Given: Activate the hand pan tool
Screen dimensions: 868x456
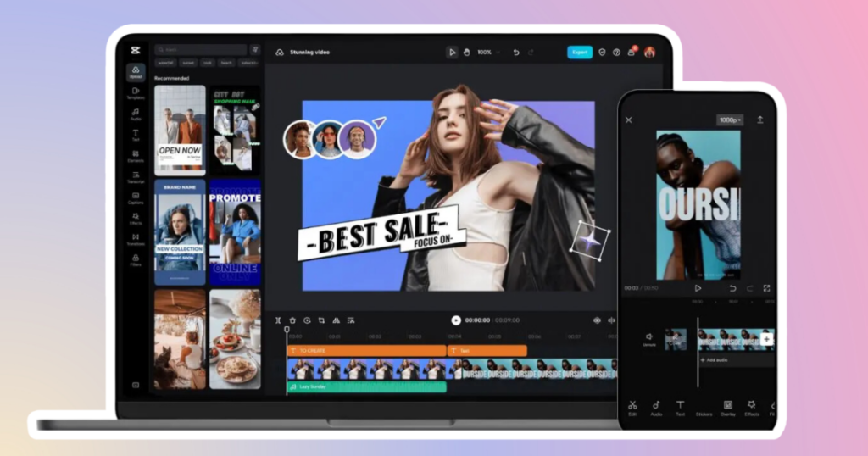Looking at the screenshot, I should click(466, 53).
